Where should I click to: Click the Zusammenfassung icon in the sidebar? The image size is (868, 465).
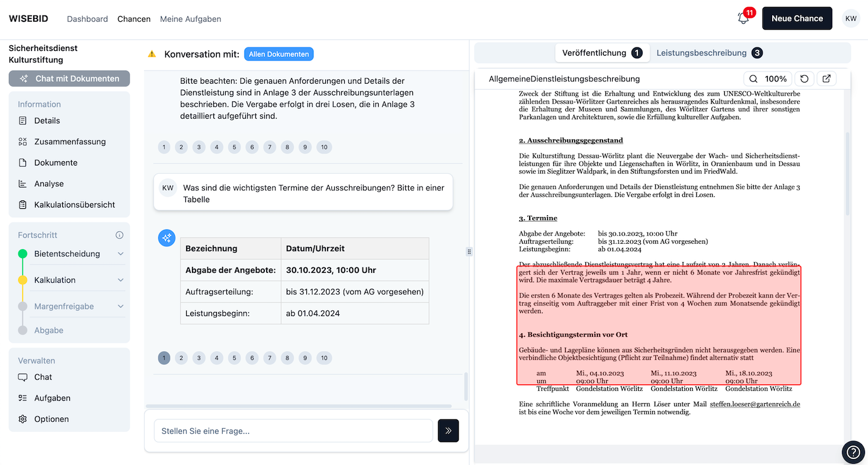(23, 142)
